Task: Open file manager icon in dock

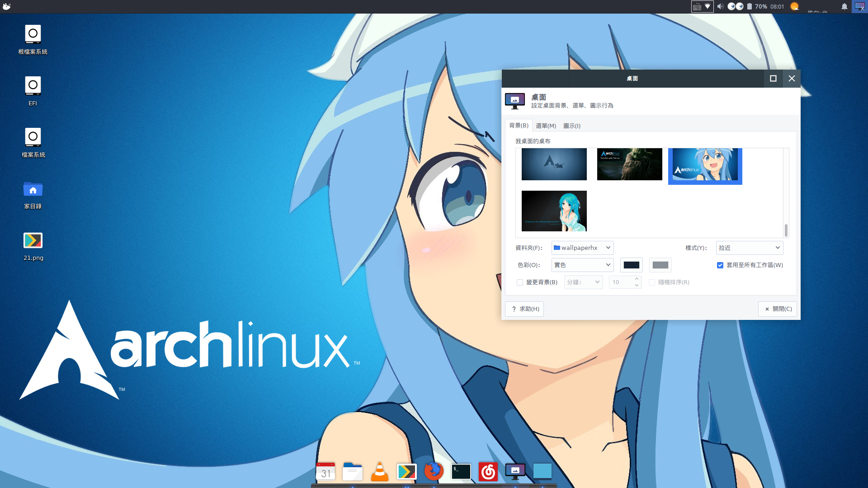Action: point(353,472)
